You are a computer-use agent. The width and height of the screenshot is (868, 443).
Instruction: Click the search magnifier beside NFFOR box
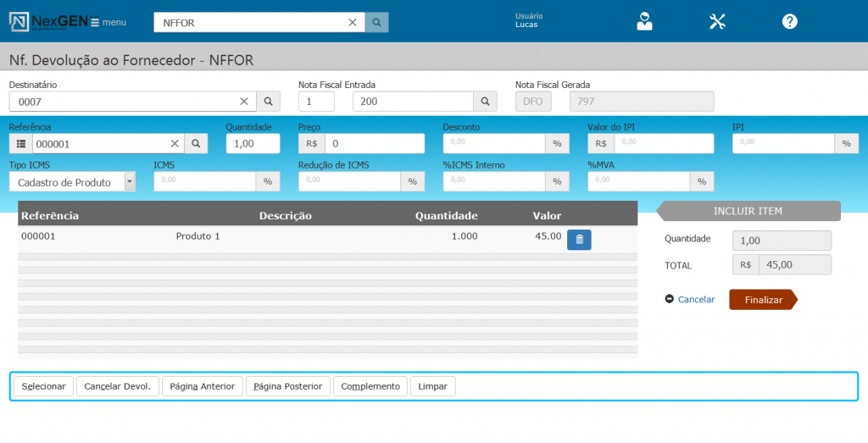(377, 23)
